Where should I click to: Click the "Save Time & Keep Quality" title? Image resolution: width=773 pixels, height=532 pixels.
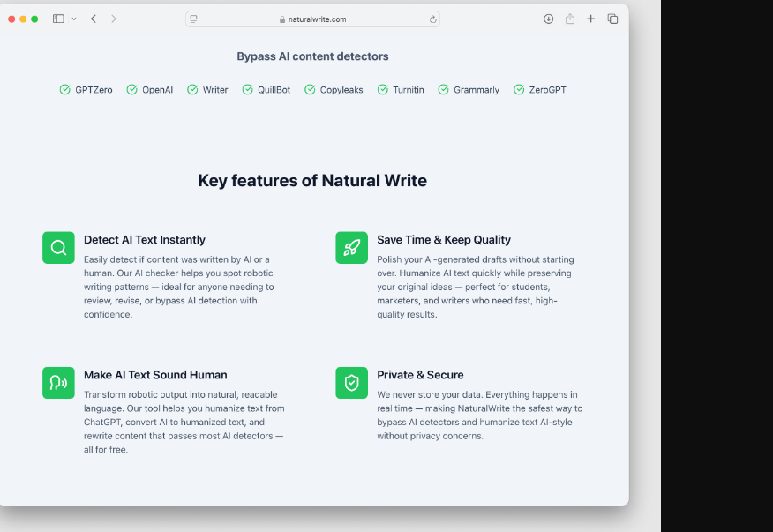pos(444,240)
